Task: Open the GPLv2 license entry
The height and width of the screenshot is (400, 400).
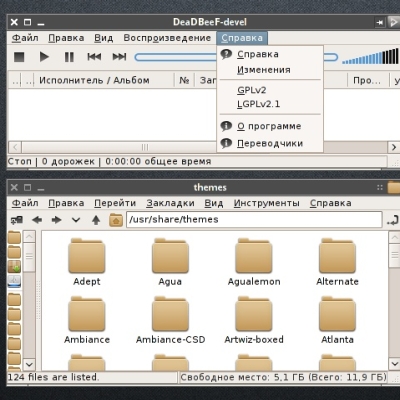Action: (x=270, y=90)
